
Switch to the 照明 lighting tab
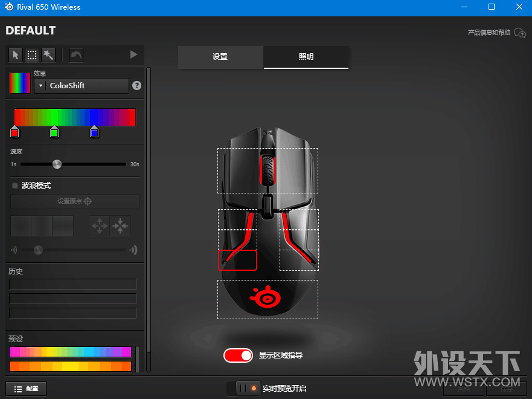tap(306, 57)
